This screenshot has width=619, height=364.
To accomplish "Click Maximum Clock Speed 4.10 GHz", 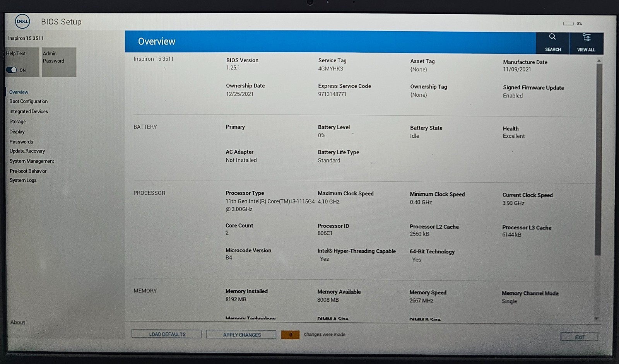I will [x=328, y=202].
